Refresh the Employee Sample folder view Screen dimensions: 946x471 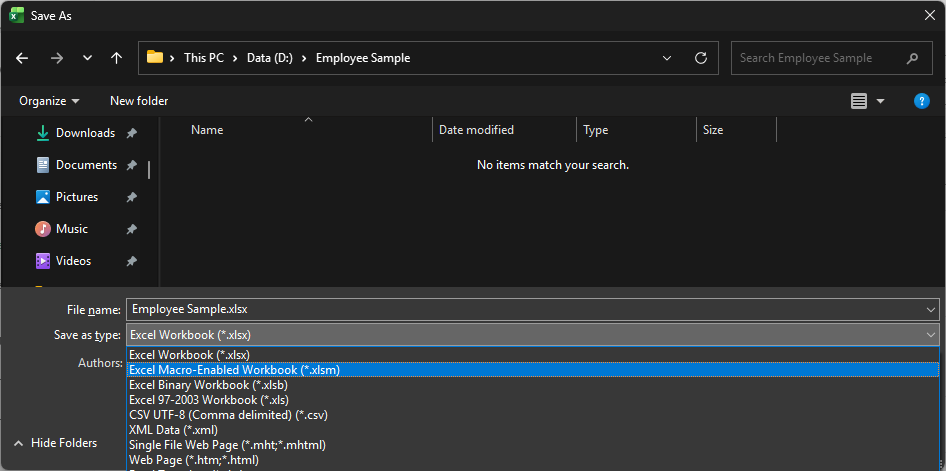coord(701,58)
